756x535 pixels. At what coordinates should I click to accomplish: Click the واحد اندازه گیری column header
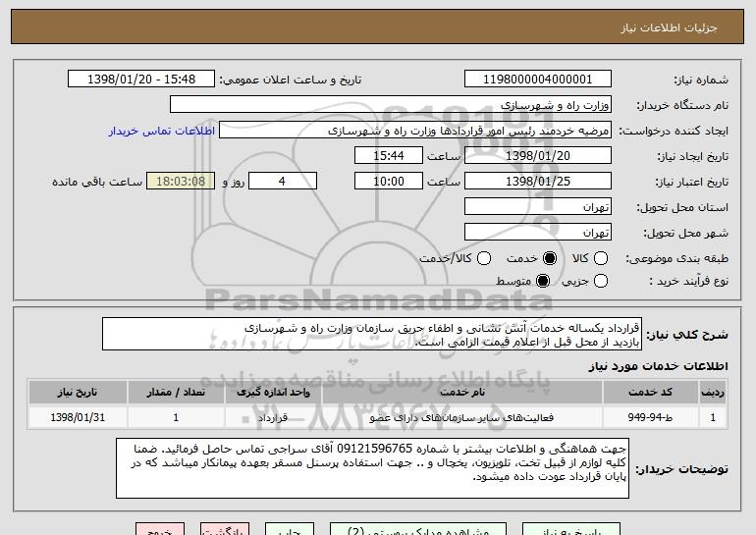click(273, 393)
